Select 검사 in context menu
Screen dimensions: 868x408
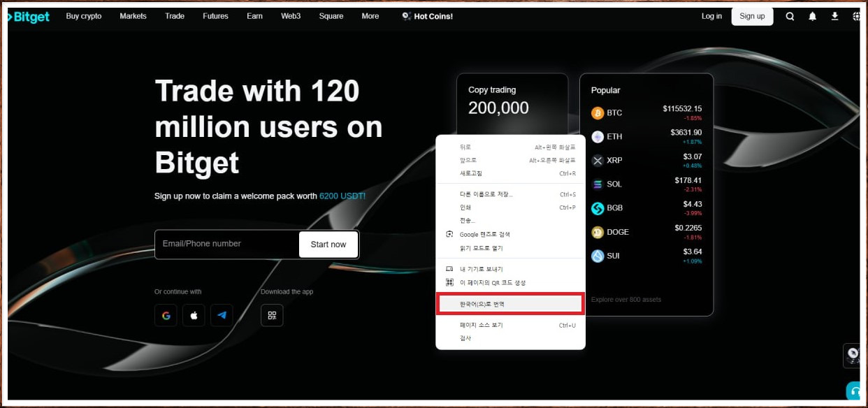coord(510,338)
